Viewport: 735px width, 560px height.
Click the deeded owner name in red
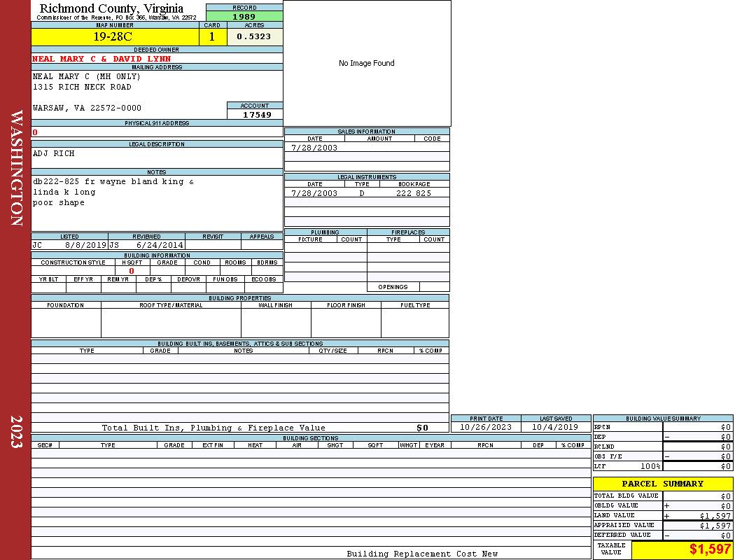click(x=101, y=59)
